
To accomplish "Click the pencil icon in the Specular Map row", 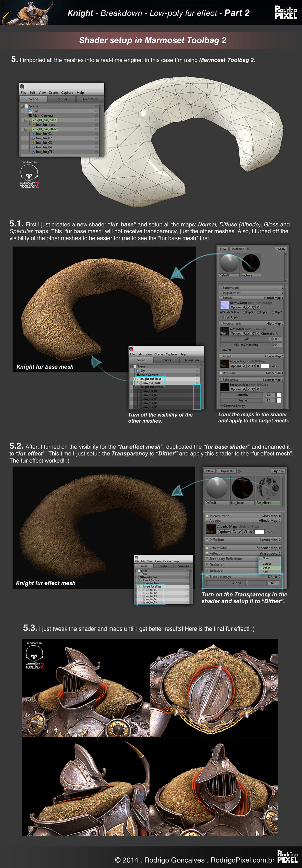I will point(249,389).
